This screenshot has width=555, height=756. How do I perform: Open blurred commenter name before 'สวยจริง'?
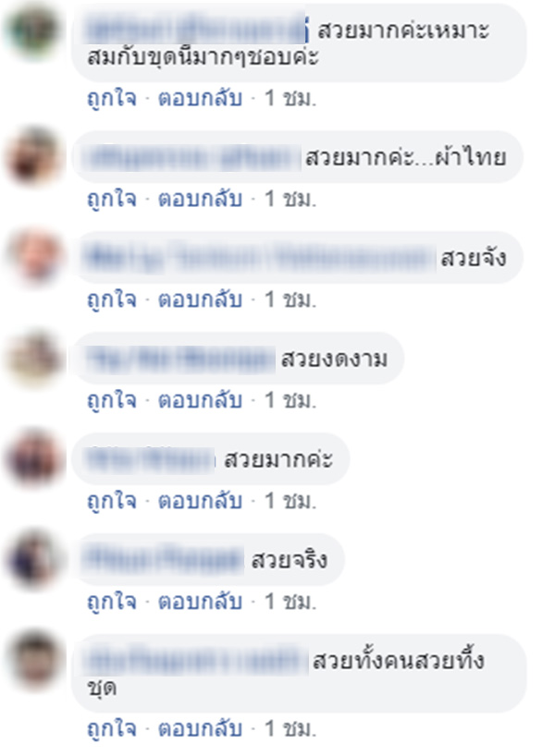[x=164, y=560]
